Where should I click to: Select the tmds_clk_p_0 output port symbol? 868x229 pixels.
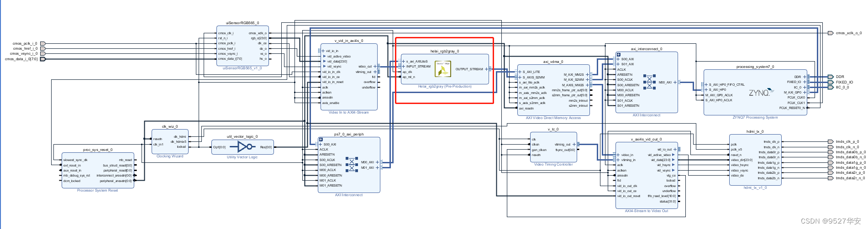[x=831, y=142]
